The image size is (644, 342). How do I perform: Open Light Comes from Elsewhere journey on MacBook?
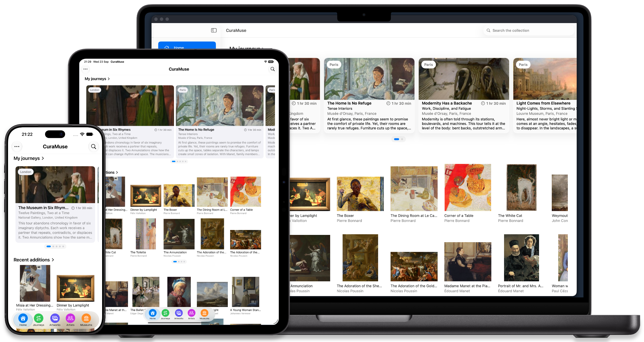coord(545,95)
